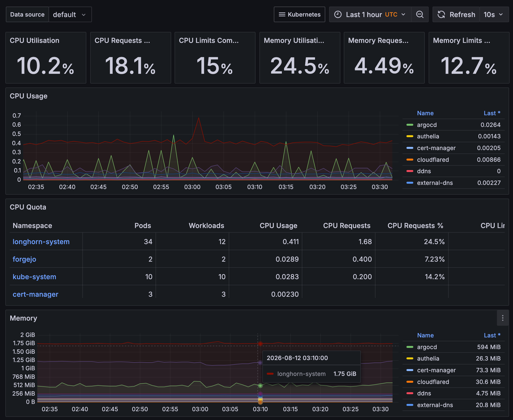Viewport: 513px width, 420px height.
Task: Click the CPU Utilisation panel title
Action: [35, 40]
